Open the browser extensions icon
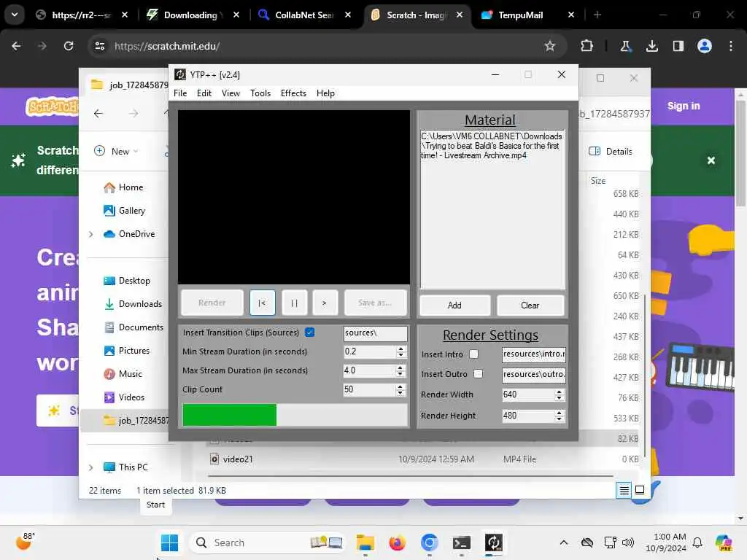This screenshot has height=560, width=747. pyautogui.click(x=587, y=46)
